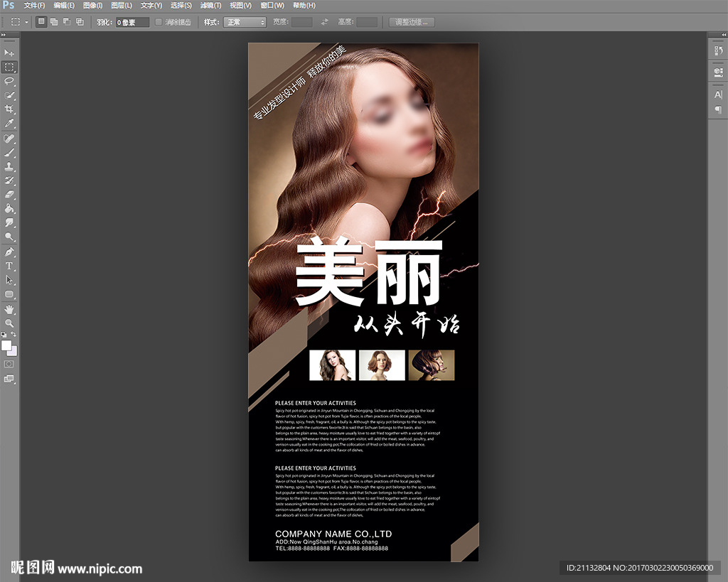Toggle Quick Mask mode
The image size is (728, 582).
[9, 364]
